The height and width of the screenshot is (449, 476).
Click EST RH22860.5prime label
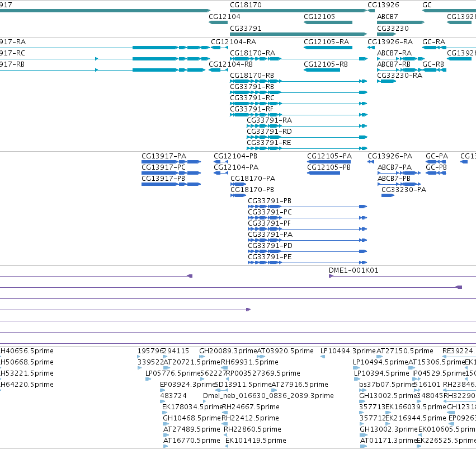click(x=252, y=429)
